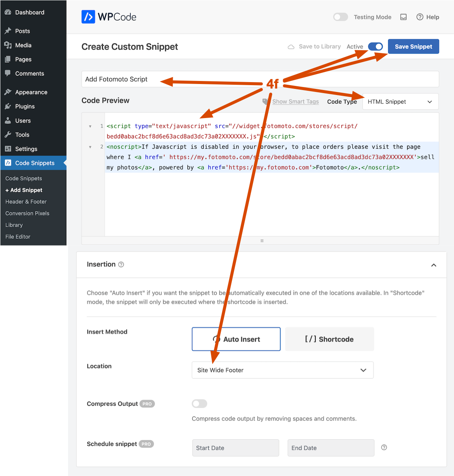Click the Start Date field
The height and width of the screenshot is (476, 454).
[x=236, y=448]
